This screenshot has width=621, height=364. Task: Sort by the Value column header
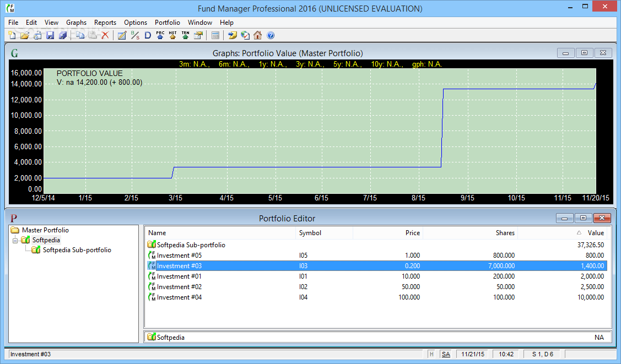[563, 233]
